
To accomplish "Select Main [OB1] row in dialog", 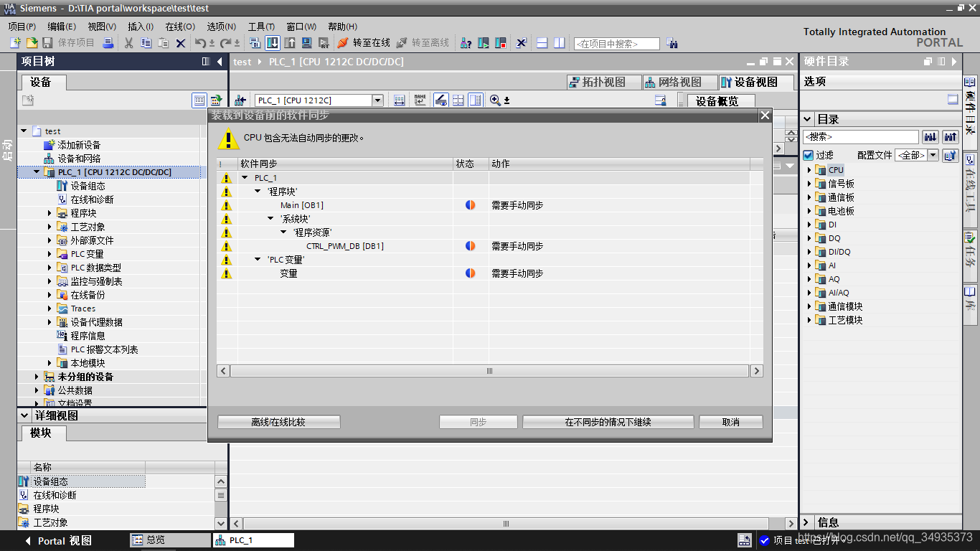I will pyautogui.click(x=489, y=205).
